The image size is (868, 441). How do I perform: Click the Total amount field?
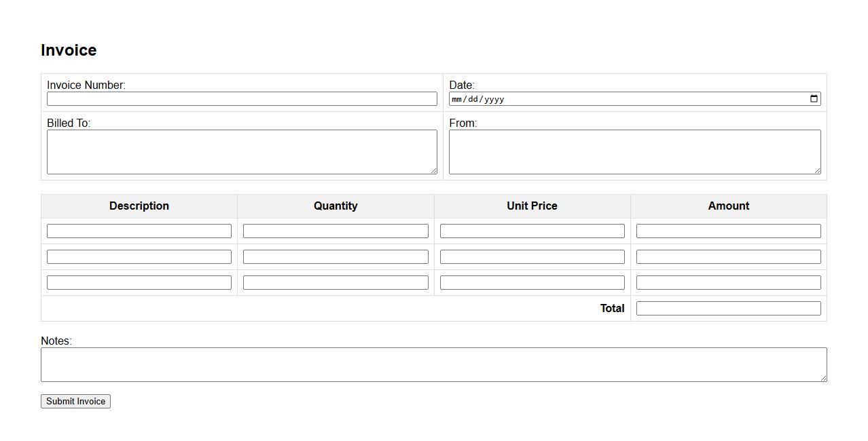[x=728, y=309]
